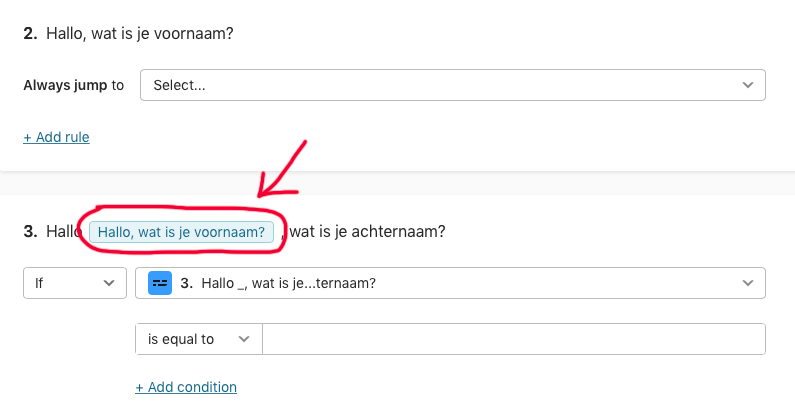Click the recalled 'Hallo, wat is je voornaam?' pill
The height and width of the screenshot is (412, 795).
(181, 232)
